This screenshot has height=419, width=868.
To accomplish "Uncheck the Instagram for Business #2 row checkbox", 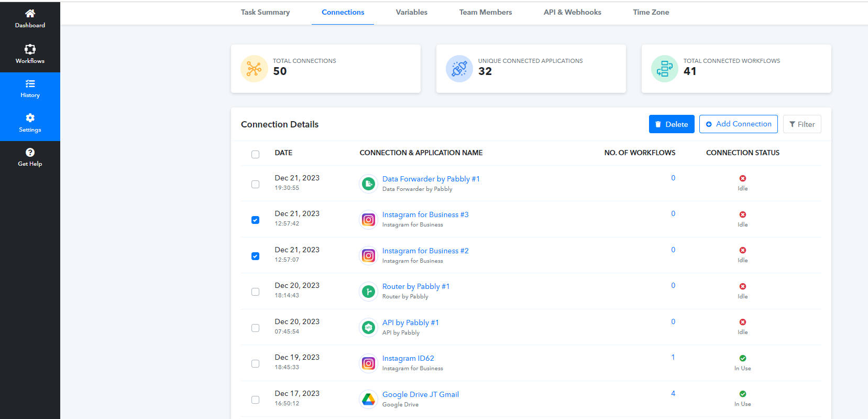I will pyautogui.click(x=255, y=256).
